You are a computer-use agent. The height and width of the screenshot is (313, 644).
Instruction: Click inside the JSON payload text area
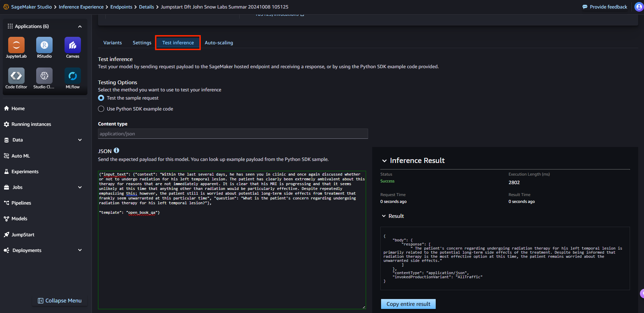coord(232,240)
